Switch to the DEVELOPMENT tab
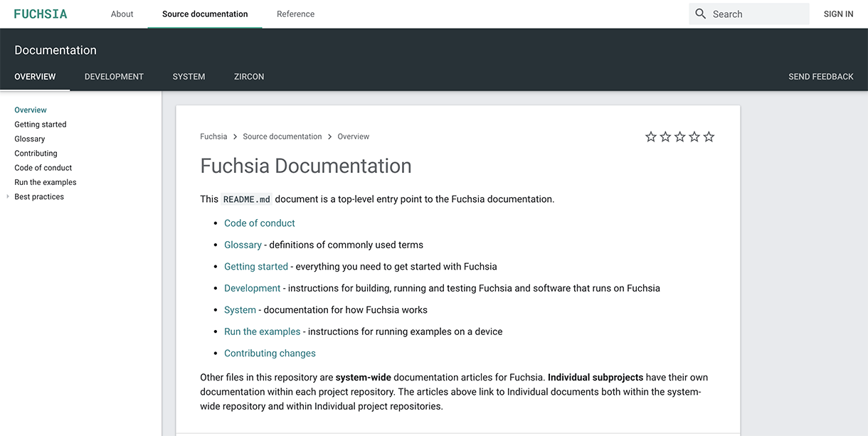 tap(114, 77)
